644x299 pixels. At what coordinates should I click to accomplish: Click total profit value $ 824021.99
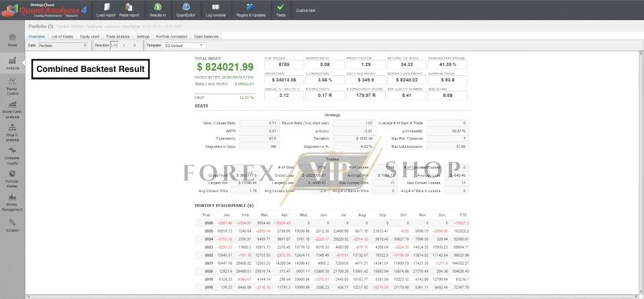coord(225,67)
